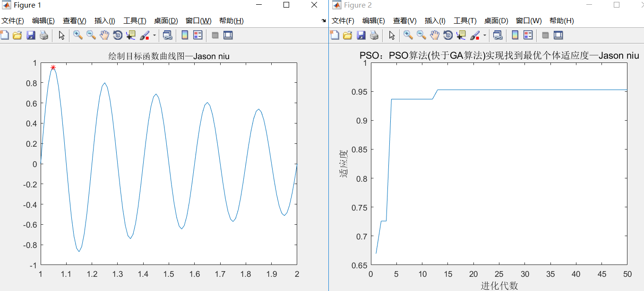Viewport: 644px width, 291px height.
Task: Select Rotate 3D tool in Figure 2
Action: [448, 35]
